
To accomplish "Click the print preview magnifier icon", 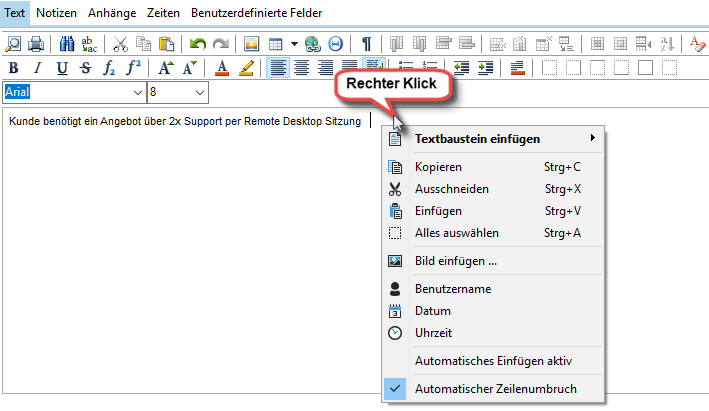I will pos(13,44).
